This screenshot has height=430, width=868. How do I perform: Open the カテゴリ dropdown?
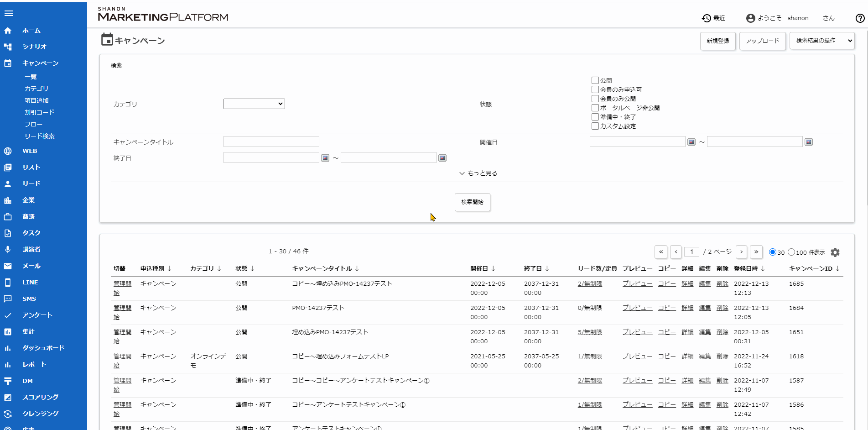pyautogui.click(x=254, y=104)
